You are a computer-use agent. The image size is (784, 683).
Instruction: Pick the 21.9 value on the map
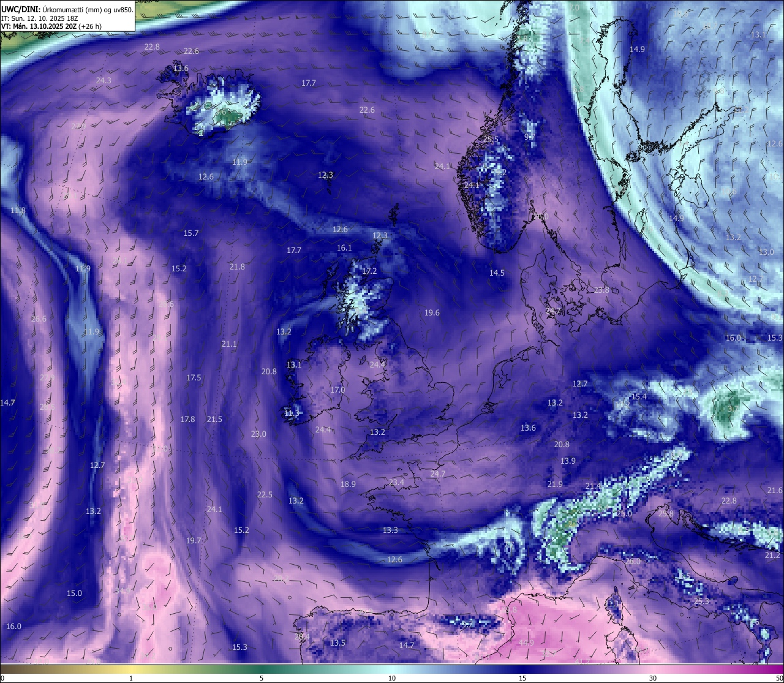555,484
